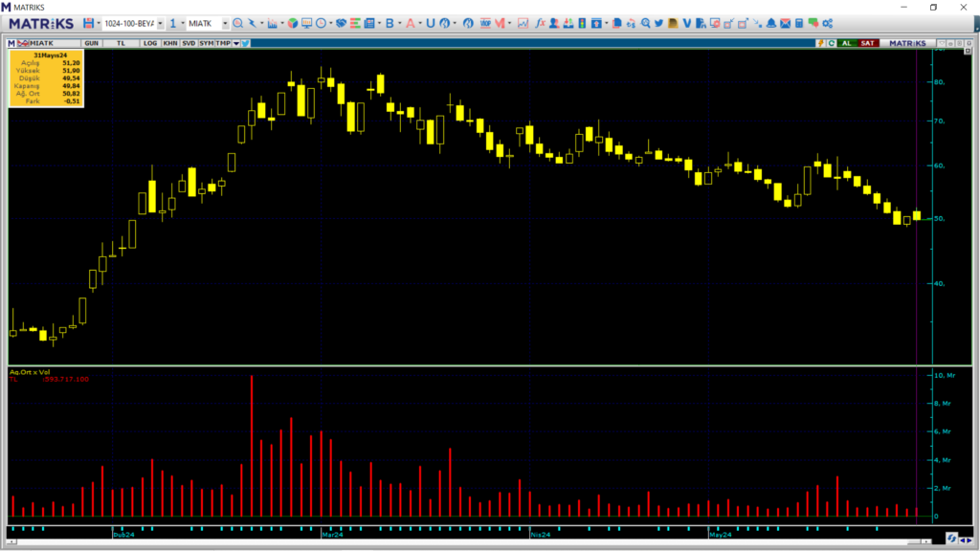This screenshot has width=980, height=551.
Task: Click the handshake icon in toolbar
Action: click(341, 23)
